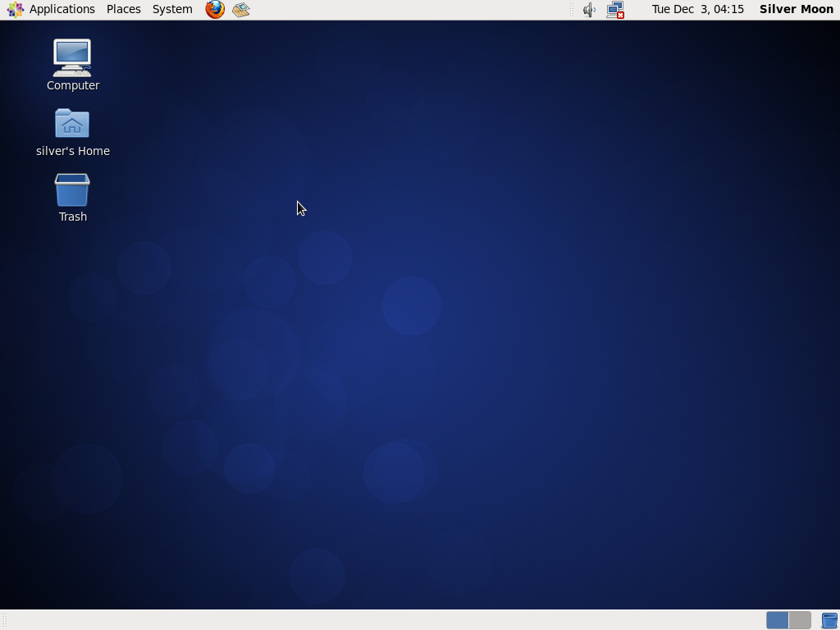Viewport: 840px width, 630px height.
Task: Click the speaker volume control icon
Action: coord(589,10)
